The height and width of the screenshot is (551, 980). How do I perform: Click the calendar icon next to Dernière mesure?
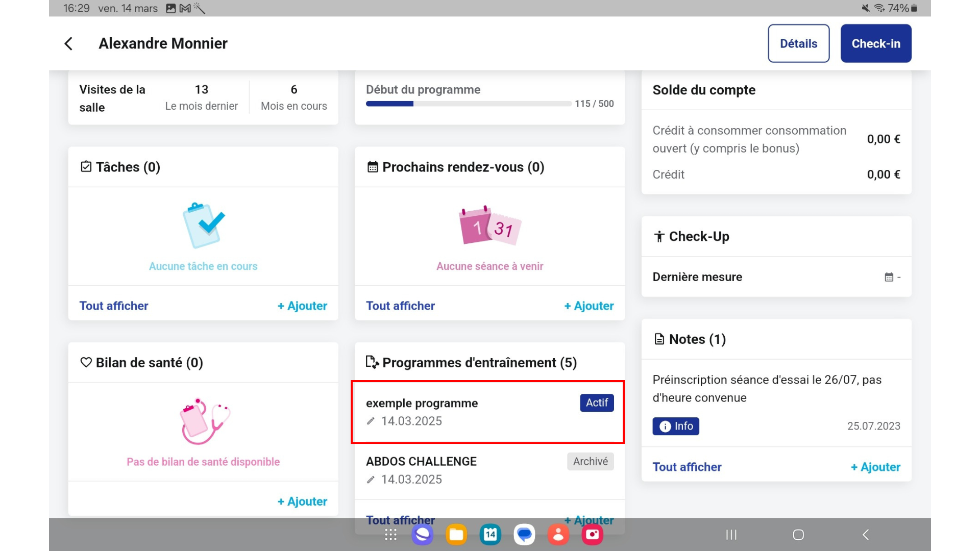[x=889, y=277]
